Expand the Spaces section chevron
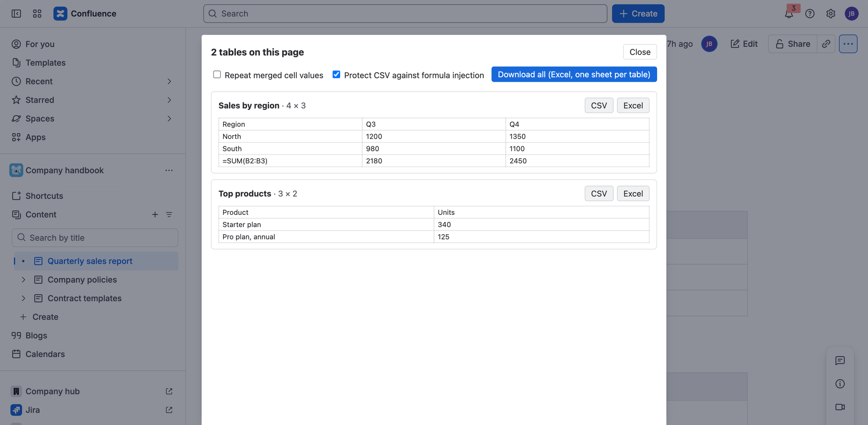This screenshot has width=868, height=425. 169,119
